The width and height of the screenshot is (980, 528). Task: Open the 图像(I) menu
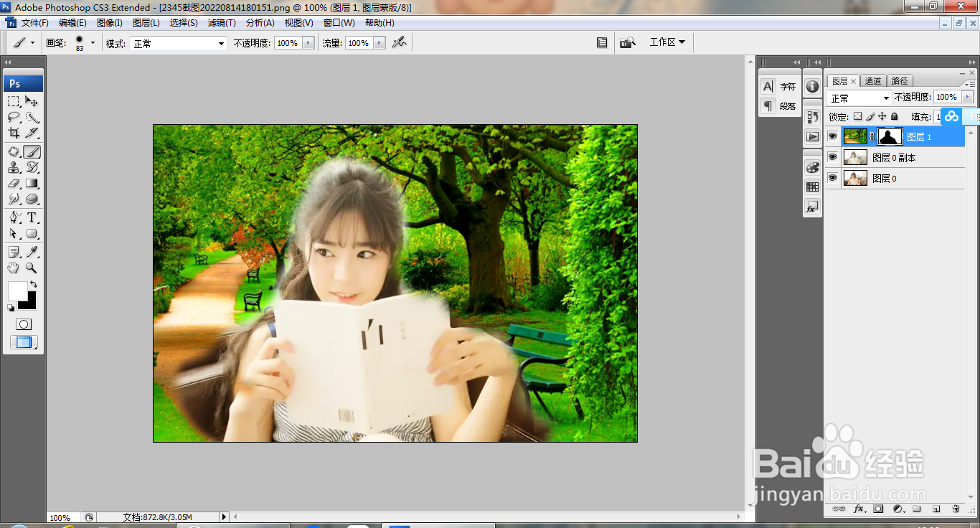coord(109,23)
